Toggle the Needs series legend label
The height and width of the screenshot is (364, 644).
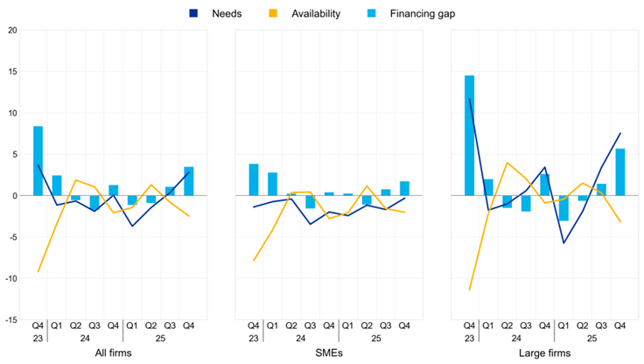tap(227, 14)
